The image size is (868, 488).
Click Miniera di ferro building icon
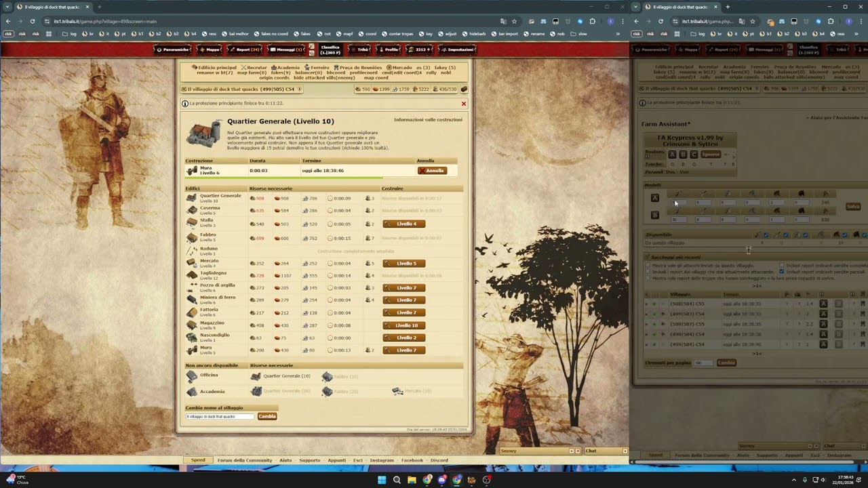point(192,300)
